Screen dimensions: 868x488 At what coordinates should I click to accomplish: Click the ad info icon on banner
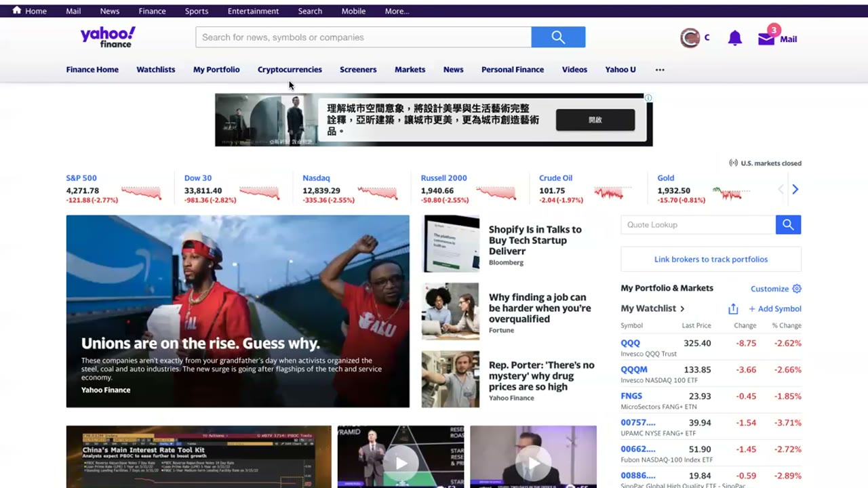click(648, 98)
